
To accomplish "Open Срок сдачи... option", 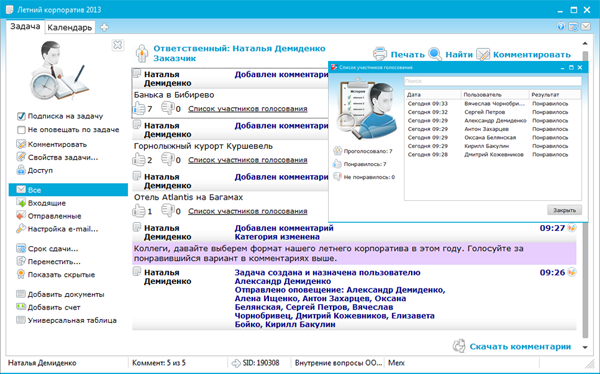I will tap(47, 249).
